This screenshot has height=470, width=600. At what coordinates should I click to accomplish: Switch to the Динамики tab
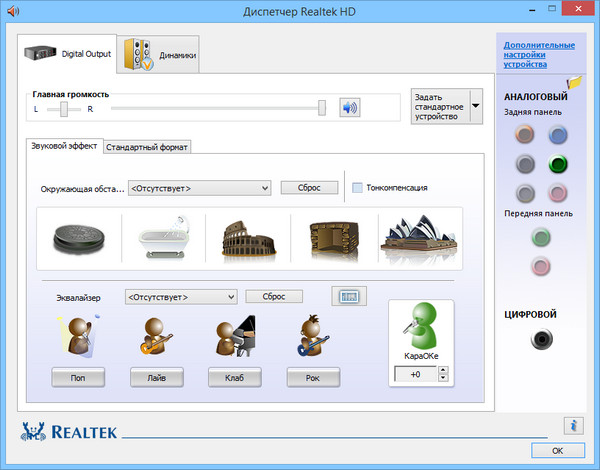159,55
